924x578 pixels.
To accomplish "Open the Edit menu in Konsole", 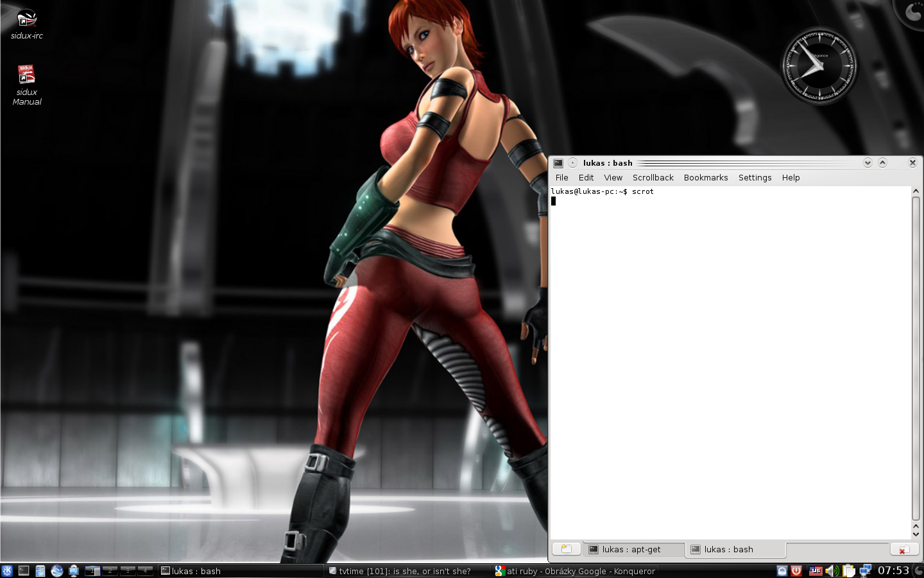I will (586, 178).
